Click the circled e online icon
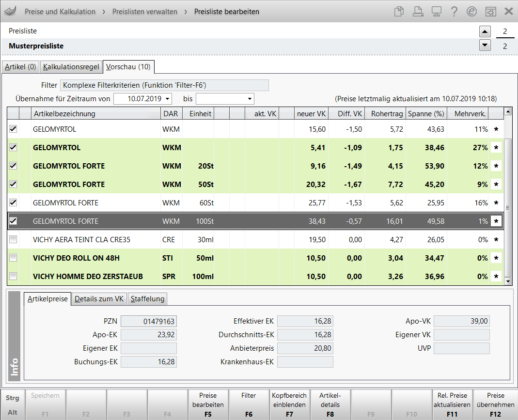 click(472, 12)
